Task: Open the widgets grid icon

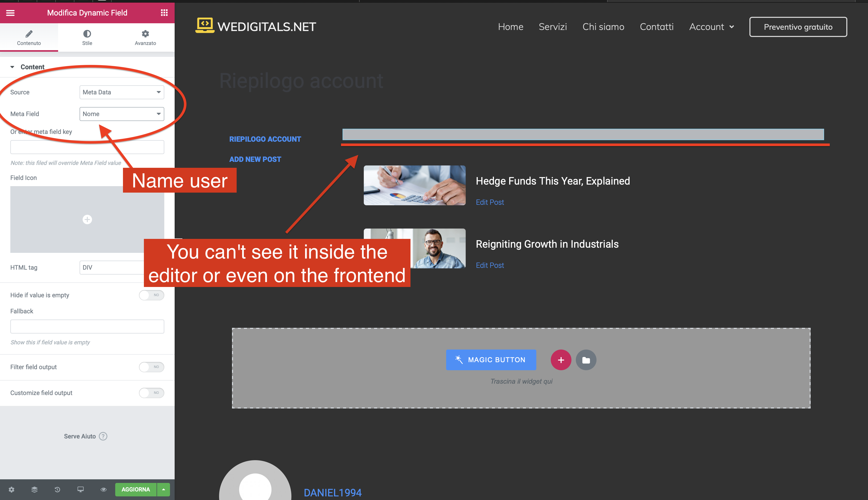Action: [164, 13]
